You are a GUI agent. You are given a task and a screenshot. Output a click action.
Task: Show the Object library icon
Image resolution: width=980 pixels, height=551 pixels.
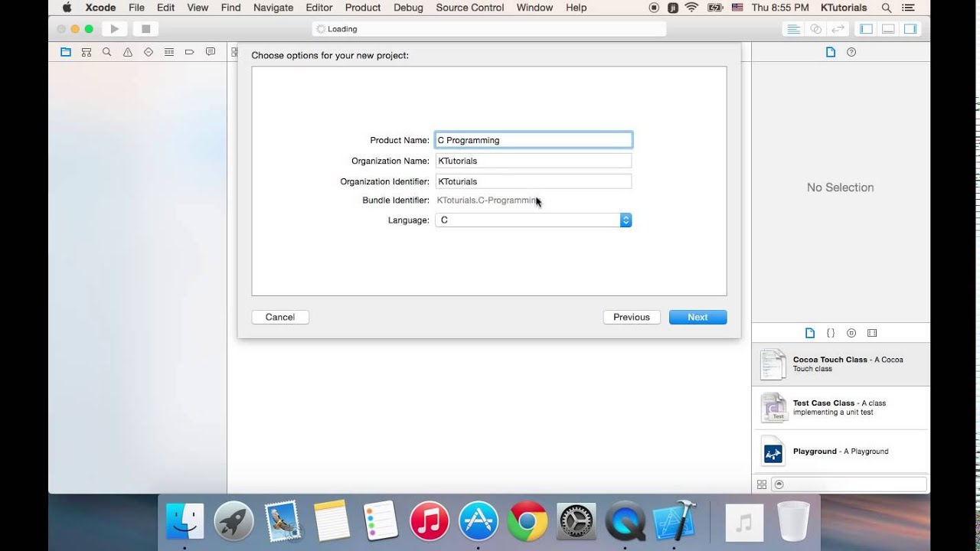(851, 333)
